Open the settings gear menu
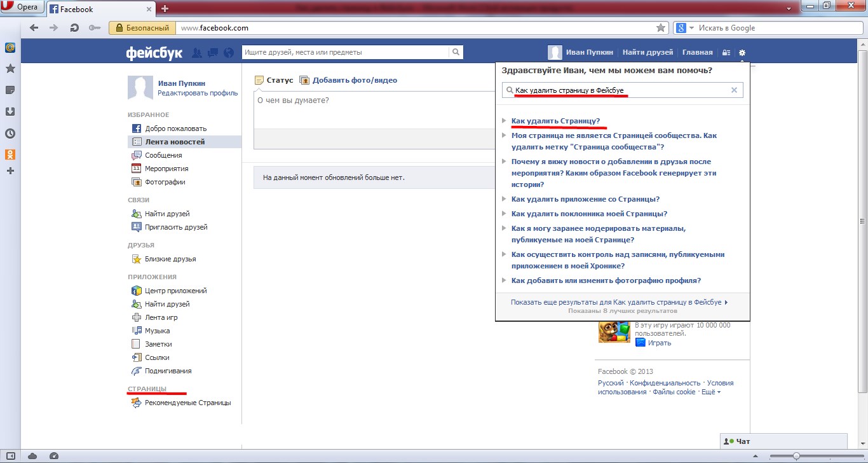This screenshot has width=868, height=463. coord(742,52)
